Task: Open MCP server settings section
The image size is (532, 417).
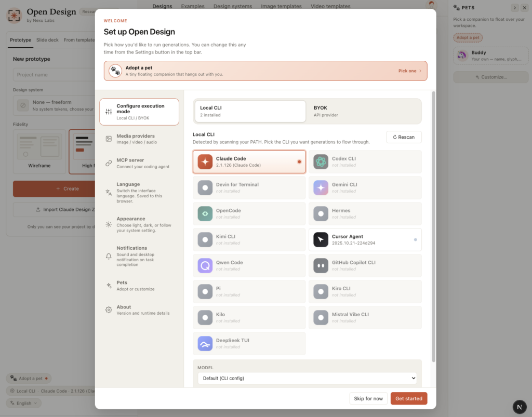Action: tap(139, 163)
